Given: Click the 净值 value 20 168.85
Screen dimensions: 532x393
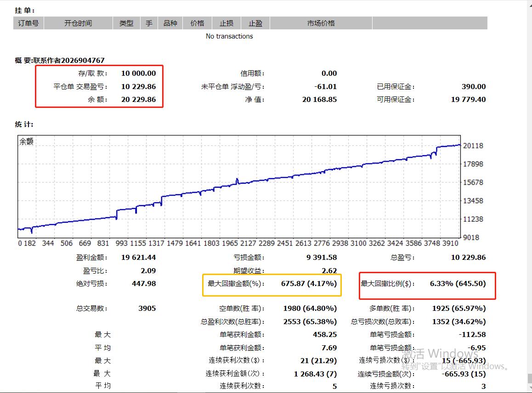Looking at the screenshot, I should click(x=319, y=100).
